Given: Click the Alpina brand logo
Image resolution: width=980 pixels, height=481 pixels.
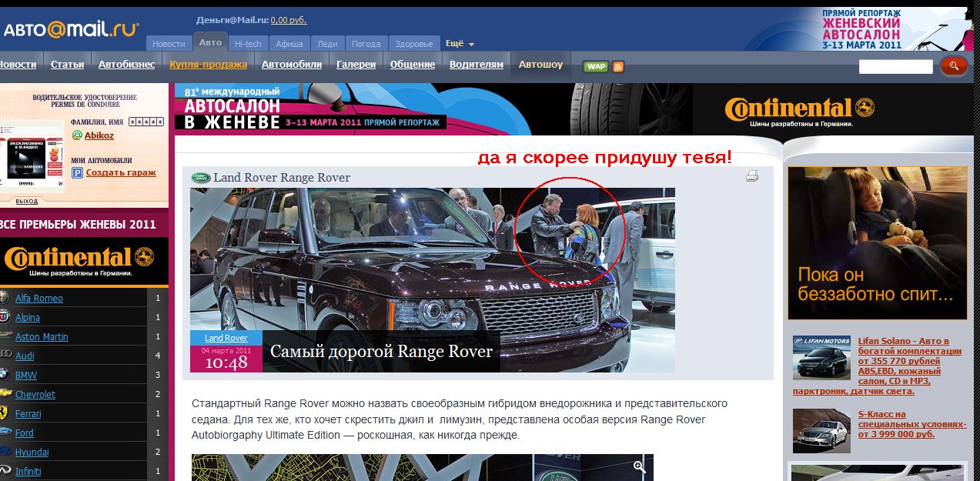Looking at the screenshot, I should pos(5,317).
